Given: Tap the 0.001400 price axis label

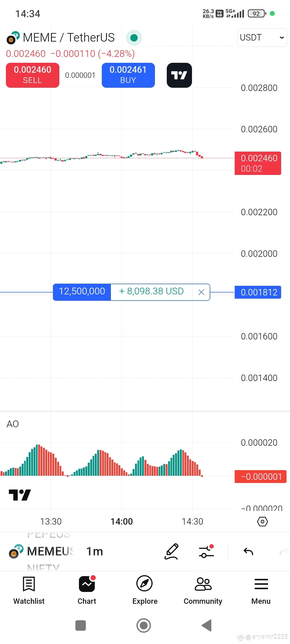Looking at the screenshot, I should [259, 378].
